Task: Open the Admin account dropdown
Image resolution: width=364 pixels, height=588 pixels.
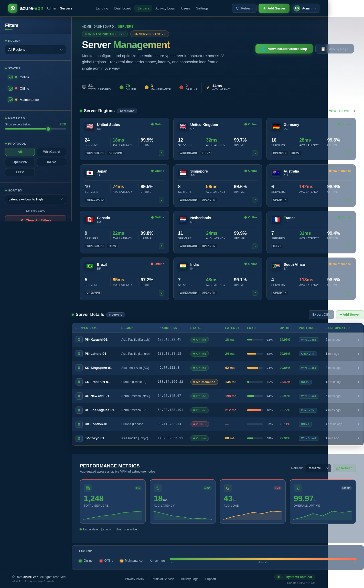Action: [305, 8]
